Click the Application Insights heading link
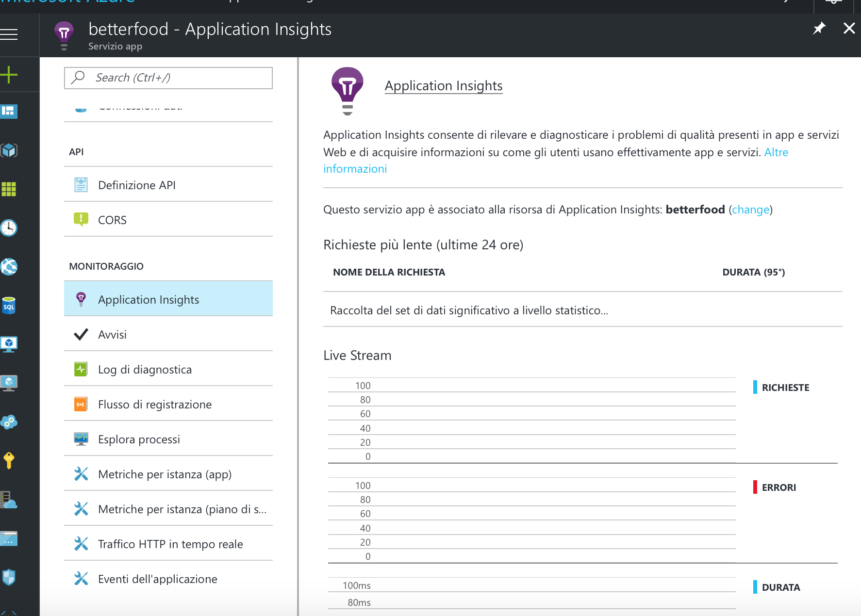Screen dimensions: 861x616 click(444, 86)
